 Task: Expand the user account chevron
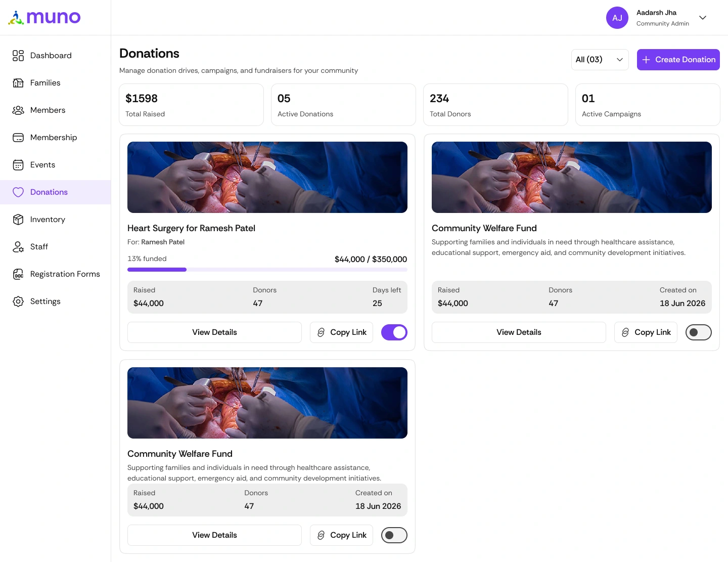tap(703, 18)
